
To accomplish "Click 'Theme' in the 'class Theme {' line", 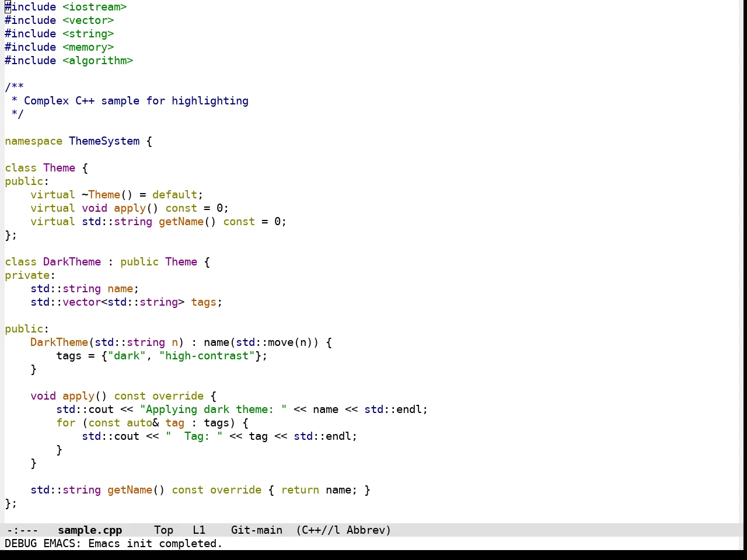I will click(59, 168).
